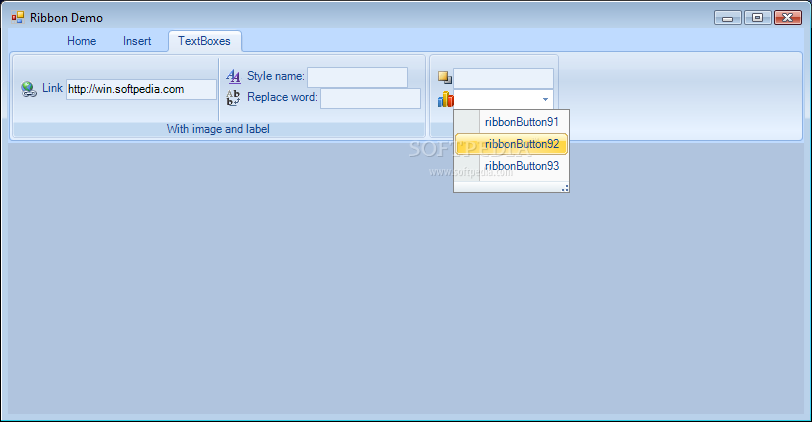The height and width of the screenshot is (422, 812).
Task: Click the 'Replace word:' label
Action: click(282, 97)
